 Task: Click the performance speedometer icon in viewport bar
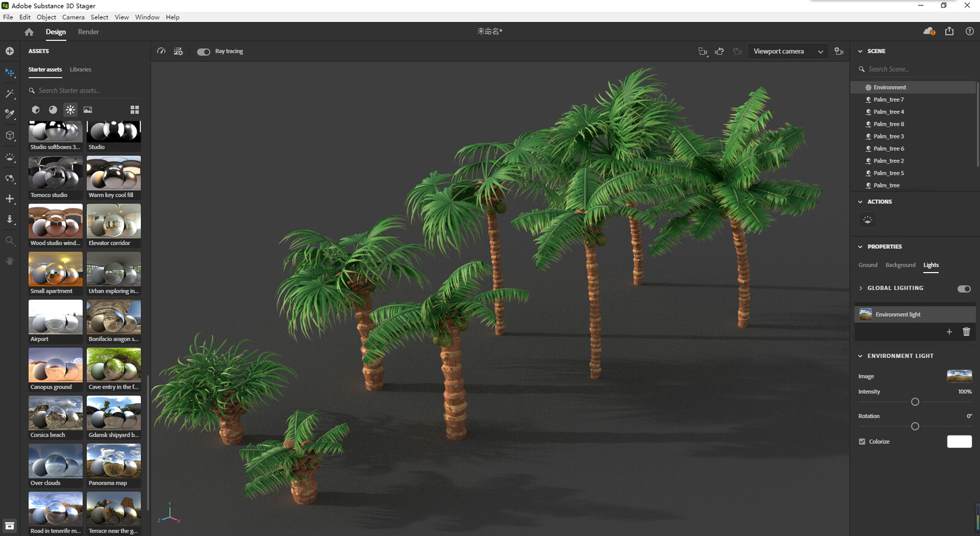pos(161,51)
